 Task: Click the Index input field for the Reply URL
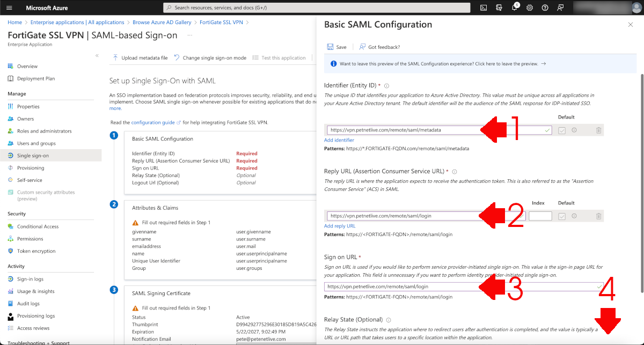(540, 216)
